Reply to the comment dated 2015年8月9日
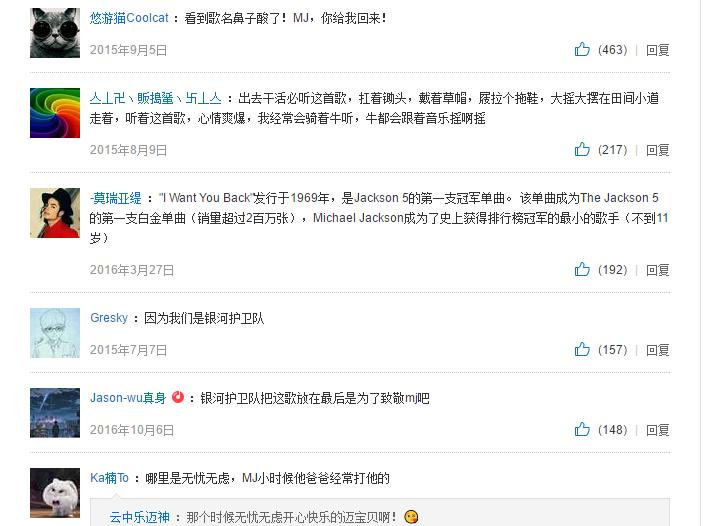703x526 pixels. 657,150
